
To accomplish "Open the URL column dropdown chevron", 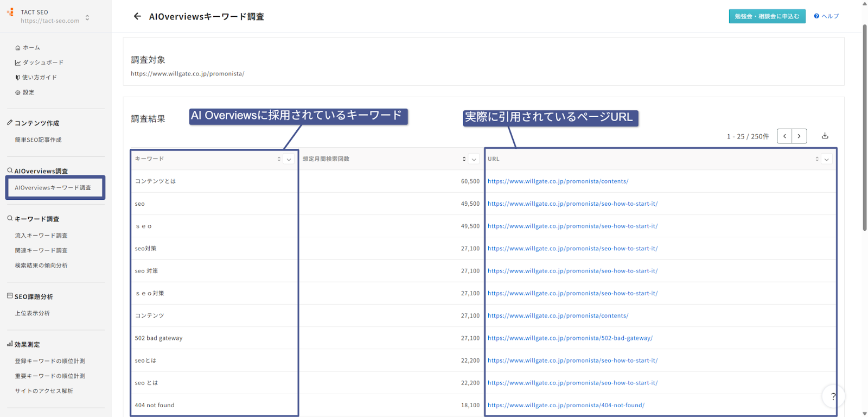I will click(x=827, y=159).
